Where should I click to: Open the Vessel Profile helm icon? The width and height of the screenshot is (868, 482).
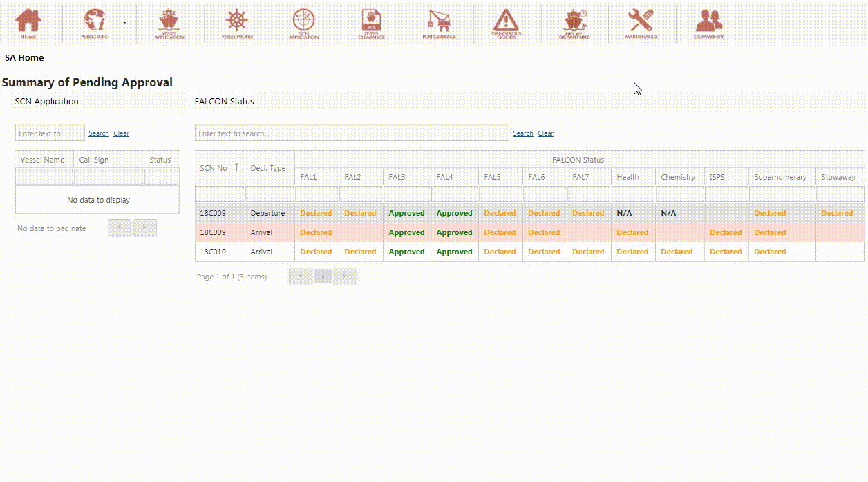236,24
